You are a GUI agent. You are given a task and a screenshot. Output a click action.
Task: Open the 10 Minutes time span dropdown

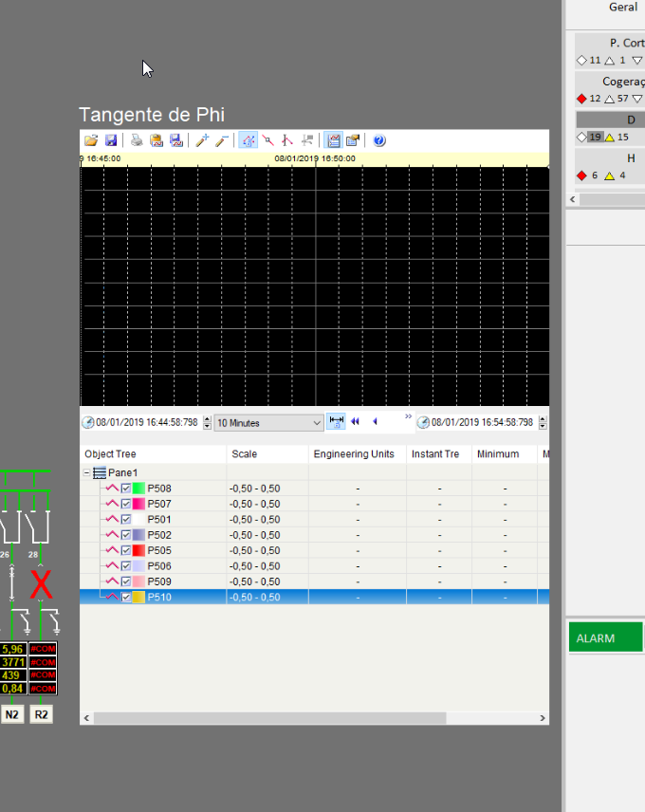(269, 423)
